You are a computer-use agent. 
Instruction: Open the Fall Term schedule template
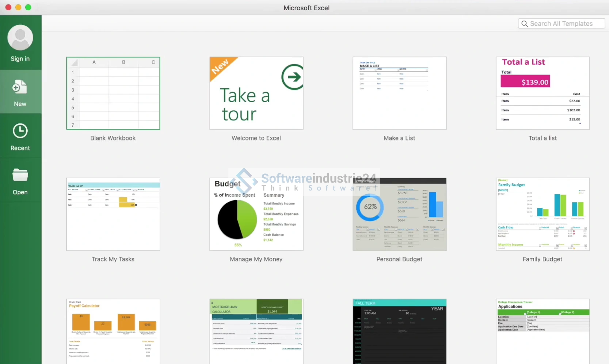(399, 331)
